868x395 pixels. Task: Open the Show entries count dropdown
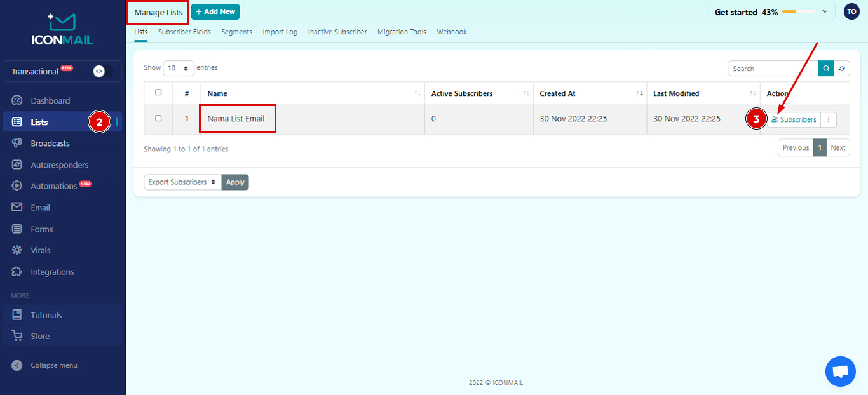tap(179, 68)
